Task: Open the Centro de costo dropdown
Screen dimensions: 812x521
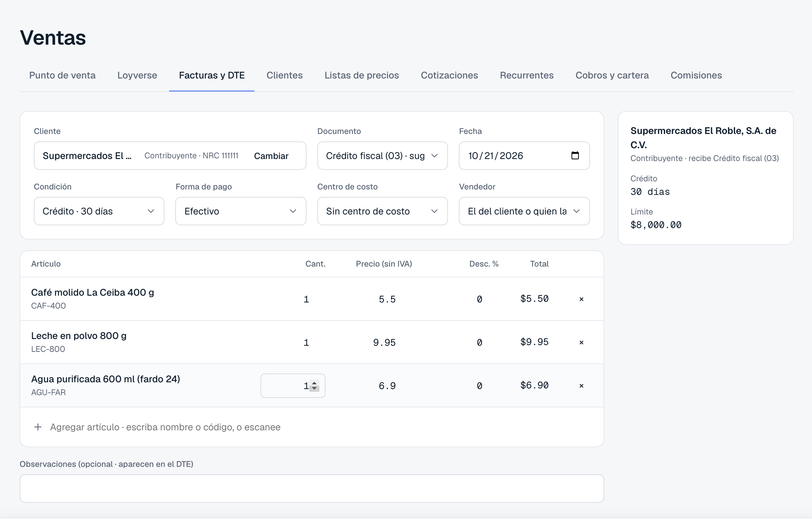Action: (382, 211)
